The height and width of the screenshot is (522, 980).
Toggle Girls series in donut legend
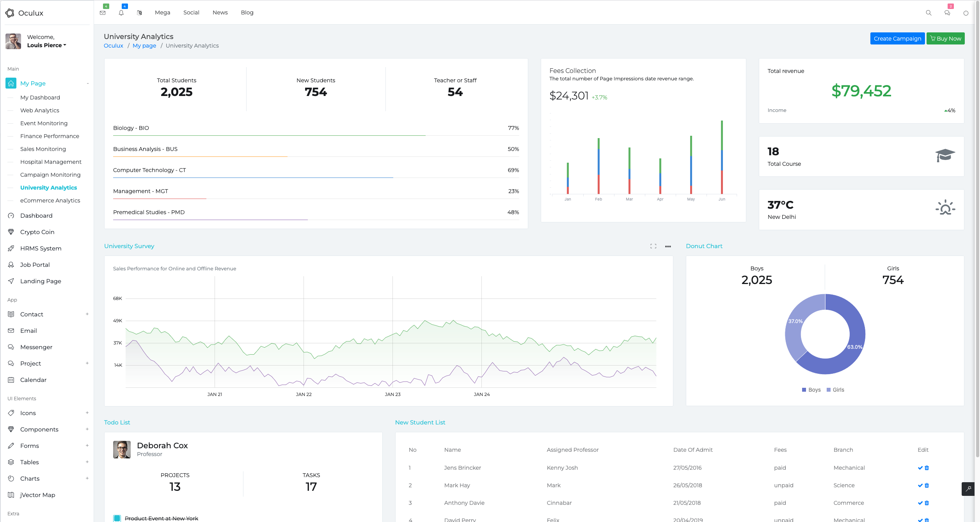pyautogui.click(x=836, y=390)
